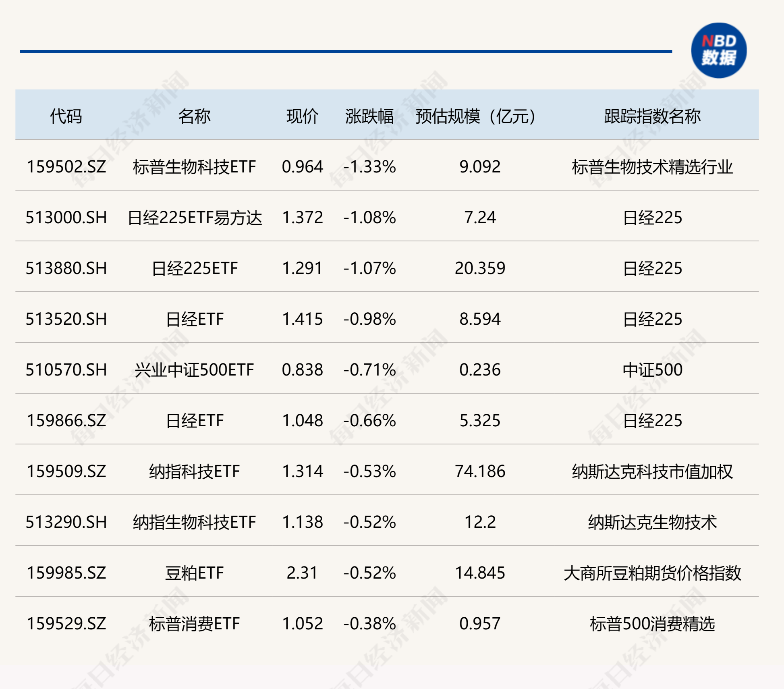Click code 510570.SH
Viewport: 784px width, 689px height.
(66, 370)
